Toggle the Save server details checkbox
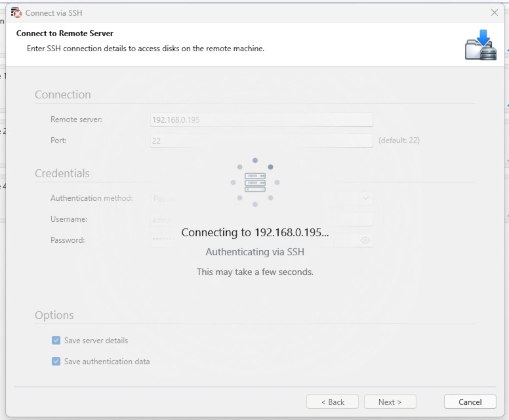The height and width of the screenshot is (420, 509). tap(56, 341)
